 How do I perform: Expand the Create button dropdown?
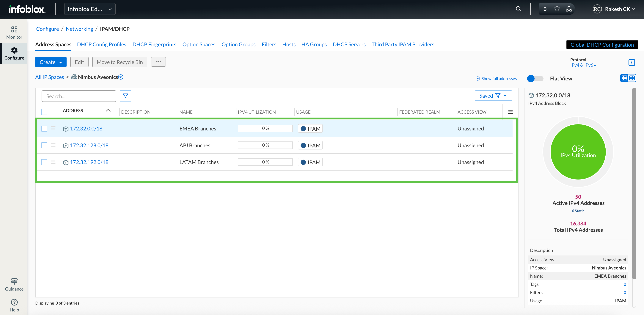pos(60,63)
